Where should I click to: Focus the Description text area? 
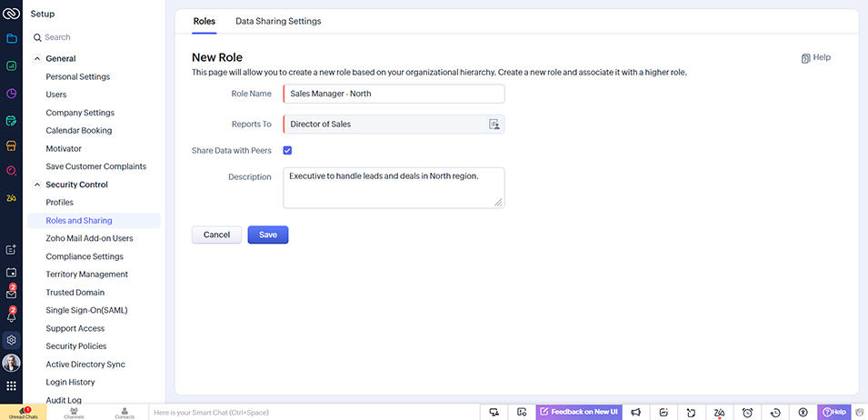tap(394, 188)
